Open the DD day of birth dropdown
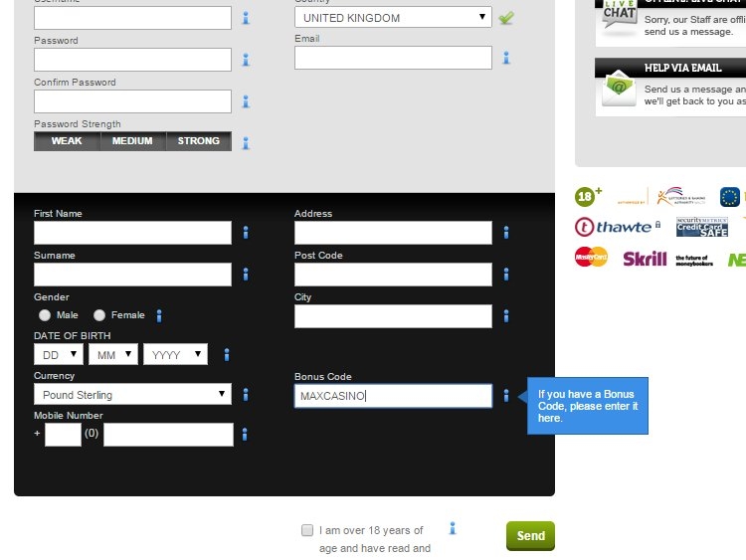Image resolution: width=746 pixels, height=560 pixels. [x=59, y=354]
